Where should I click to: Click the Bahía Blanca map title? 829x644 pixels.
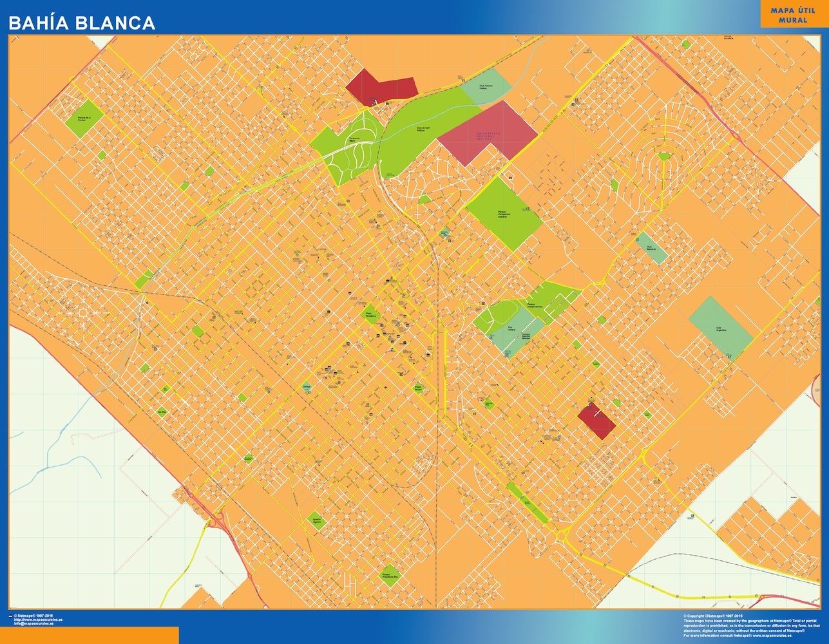tap(82, 23)
